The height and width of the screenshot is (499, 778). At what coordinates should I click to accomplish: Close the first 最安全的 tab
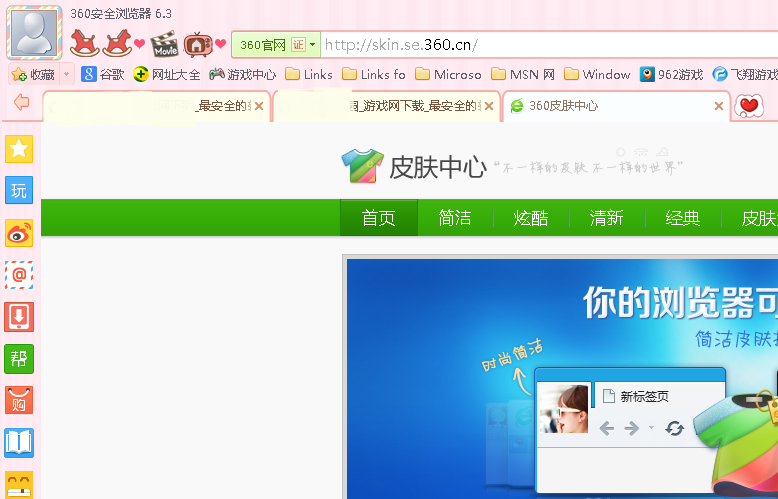point(259,106)
